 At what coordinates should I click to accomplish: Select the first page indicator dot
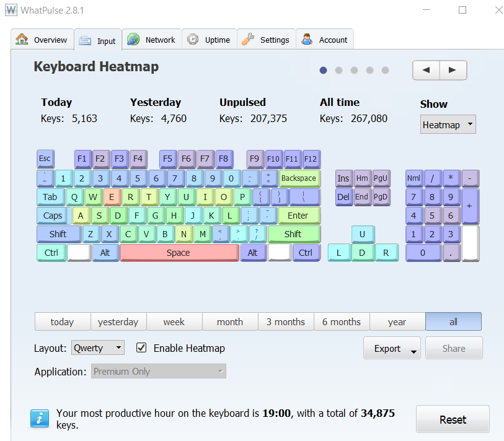(324, 71)
